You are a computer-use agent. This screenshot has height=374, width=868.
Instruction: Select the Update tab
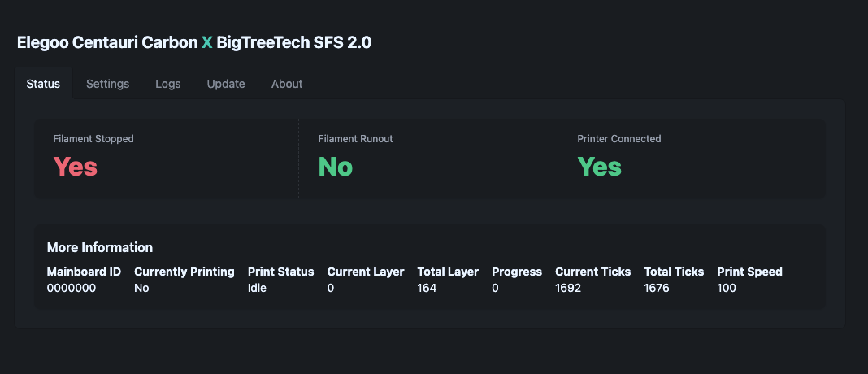click(x=226, y=84)
